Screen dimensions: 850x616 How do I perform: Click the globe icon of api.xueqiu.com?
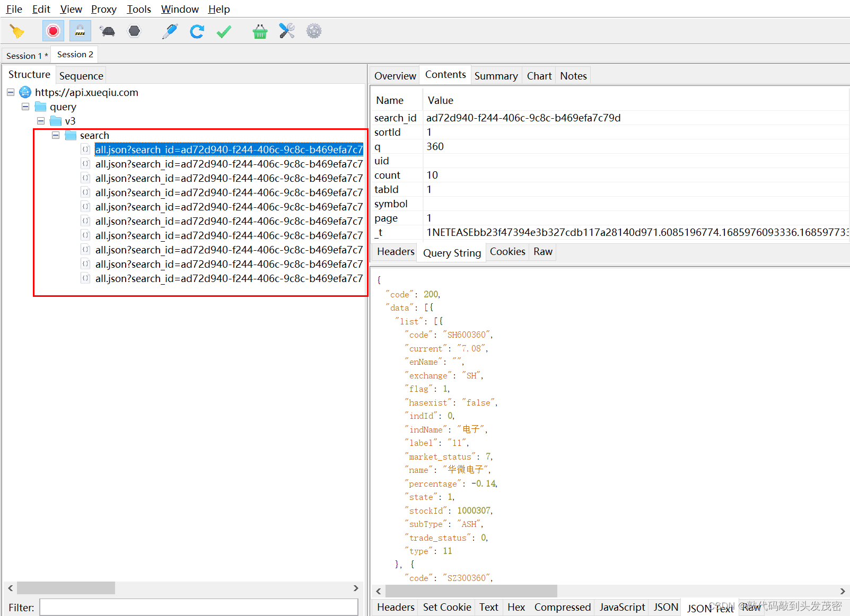pos(25,92)
